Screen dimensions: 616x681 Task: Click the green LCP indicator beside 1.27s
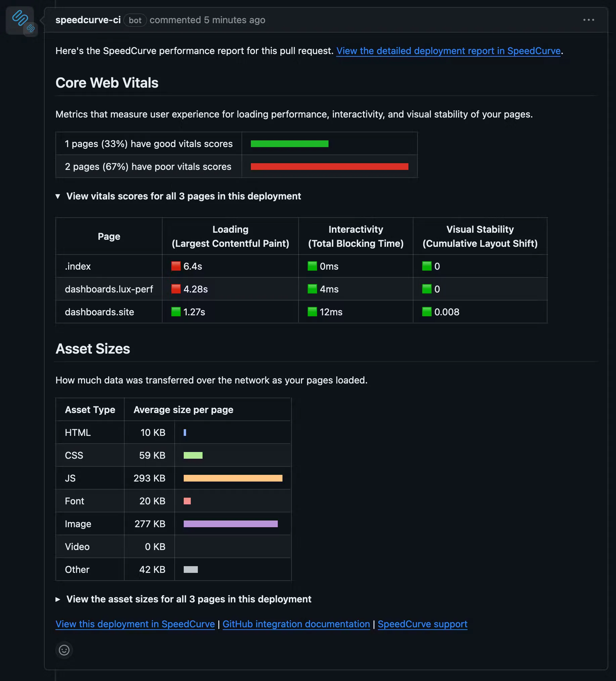click(176, 312)
